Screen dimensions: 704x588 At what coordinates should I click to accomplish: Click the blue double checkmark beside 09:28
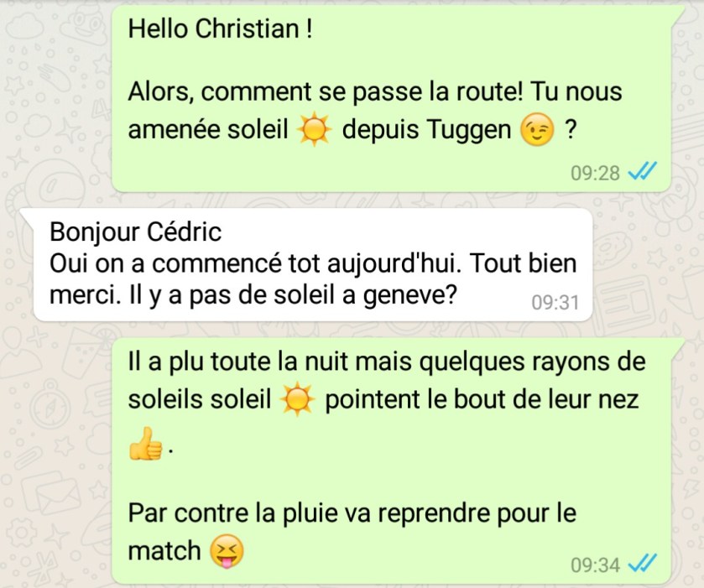click(x=642, y=171)
